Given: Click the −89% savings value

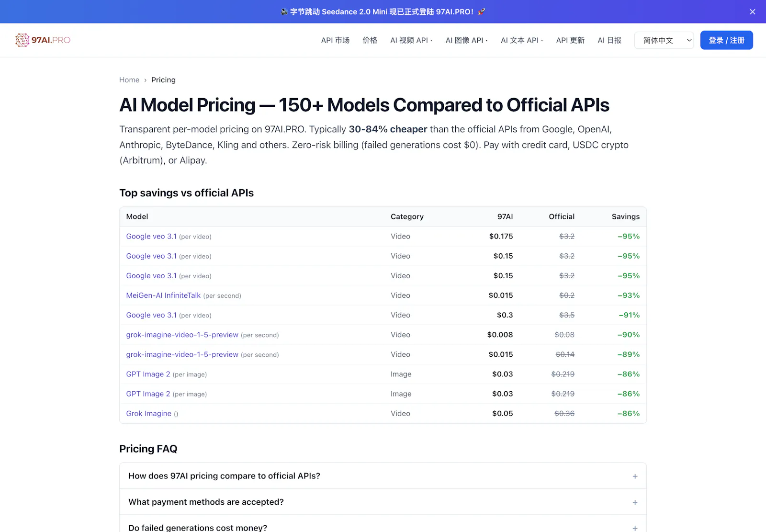Looking at the screenshot, I should [x=629, y=354].
